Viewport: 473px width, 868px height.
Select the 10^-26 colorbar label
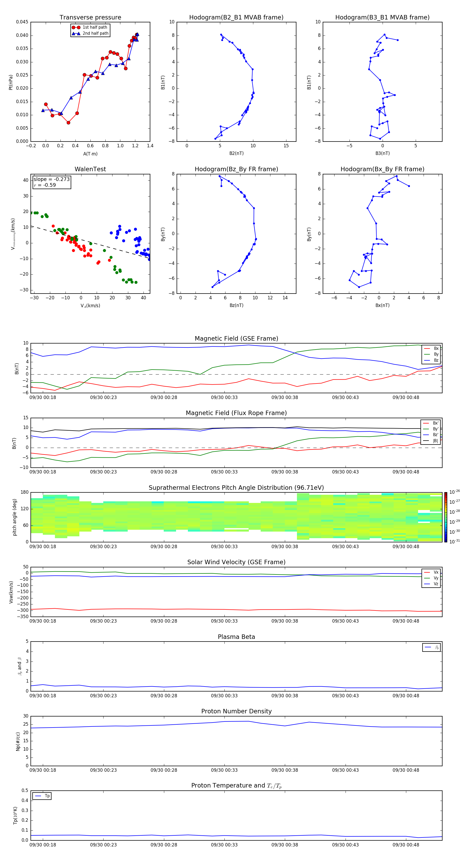455,492
